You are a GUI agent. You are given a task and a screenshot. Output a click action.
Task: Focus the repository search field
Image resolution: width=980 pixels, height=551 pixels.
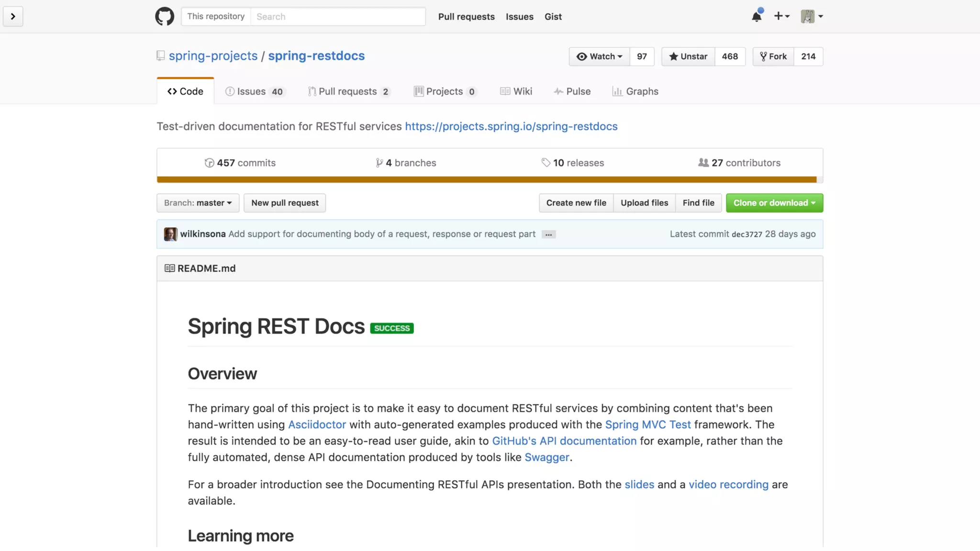coord(337,16)
